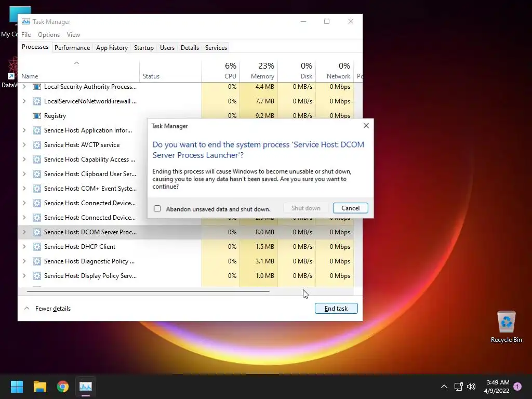Click the Service Host: Application Information gear icon
The image size is (532, 399).
(37, 130)
